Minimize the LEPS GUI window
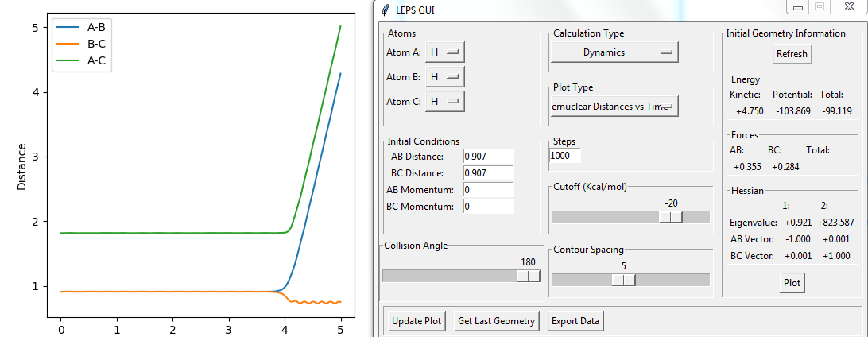 click(x=797, y=7)
